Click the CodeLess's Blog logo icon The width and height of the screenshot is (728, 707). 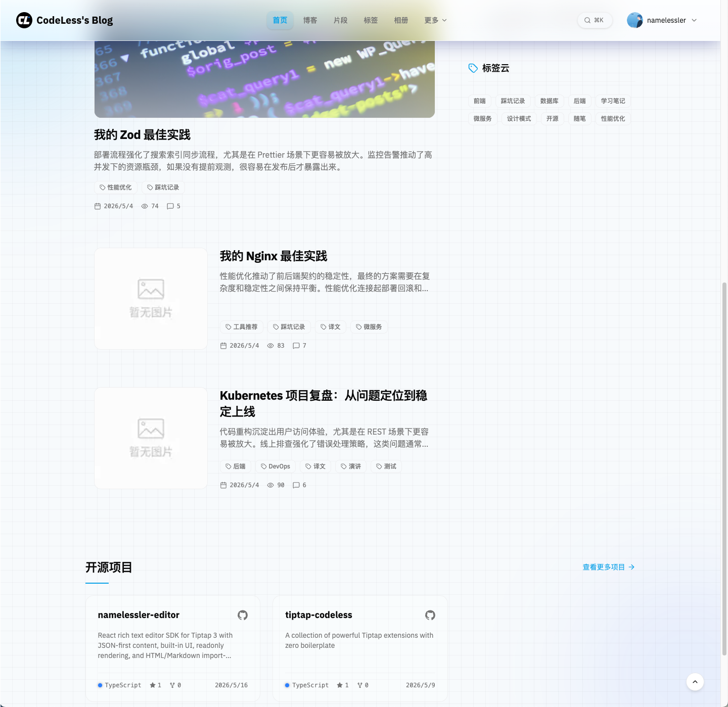click(x=24, y=20)
